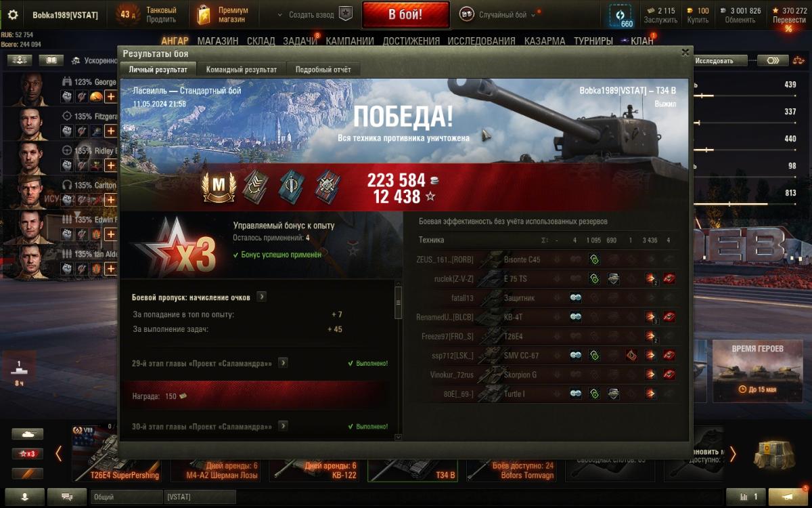Screen dimensions: 812x508
Task: Click the Mastery badge medal icon
Action: pyautogui.click(x=218, y=186)
